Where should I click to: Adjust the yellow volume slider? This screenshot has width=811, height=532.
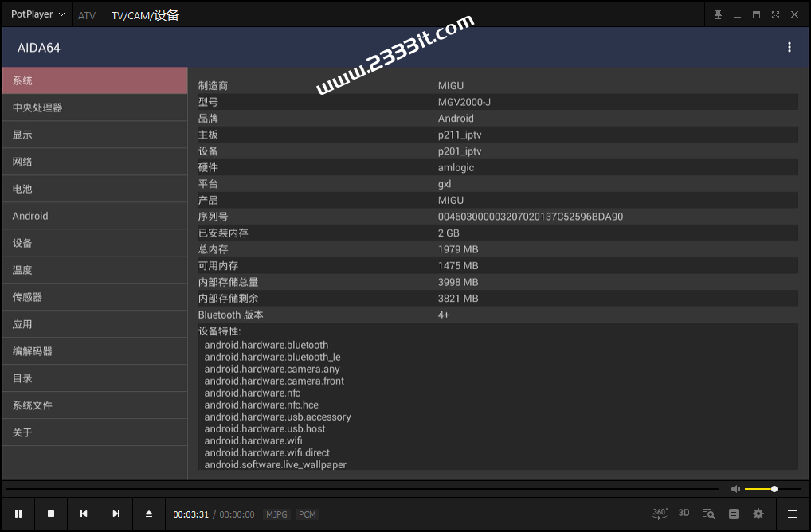(772, 489)
